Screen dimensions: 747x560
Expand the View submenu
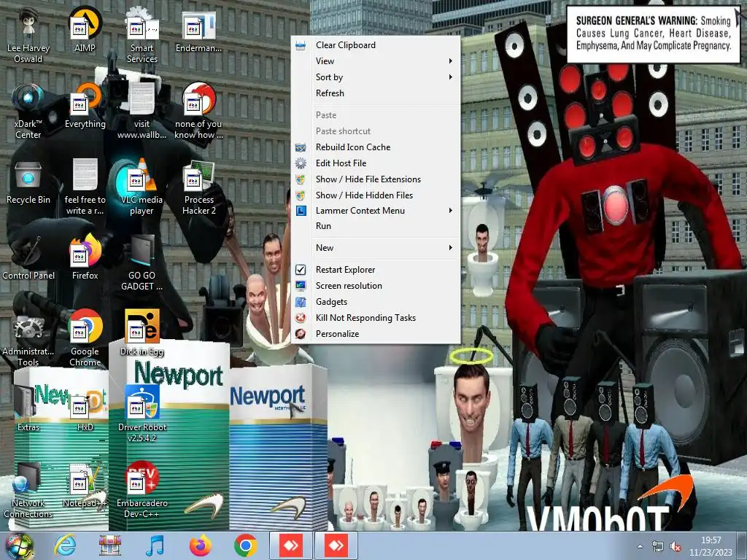pyautogui.click(x=376, y=61)
